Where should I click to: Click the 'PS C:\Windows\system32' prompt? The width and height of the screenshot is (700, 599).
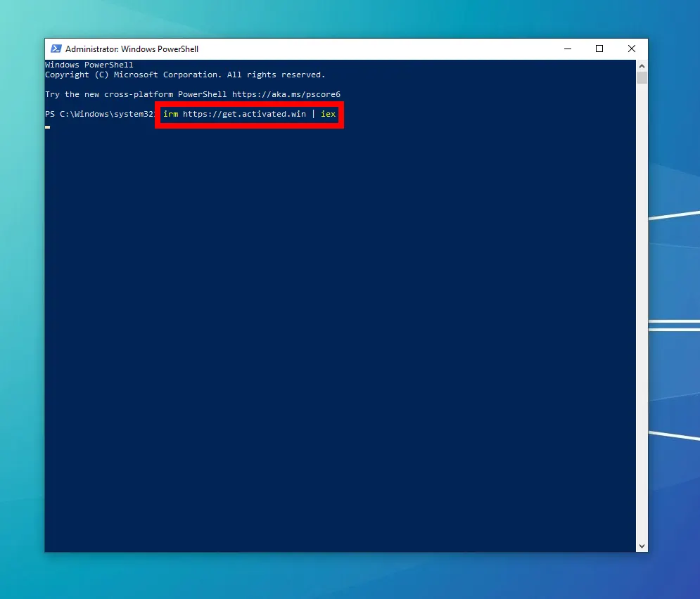tap(100, 114)
